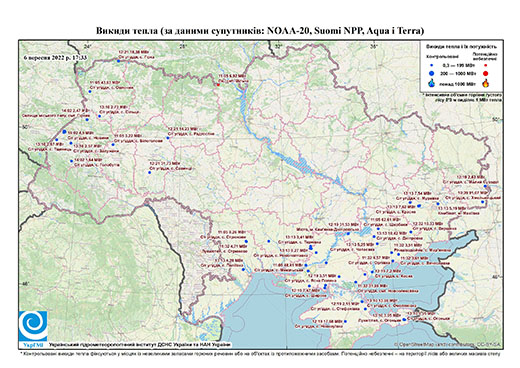
Task: Select the blue marker labeled 13:39 91,67 МВт
Action: click(x=482, y=202)
